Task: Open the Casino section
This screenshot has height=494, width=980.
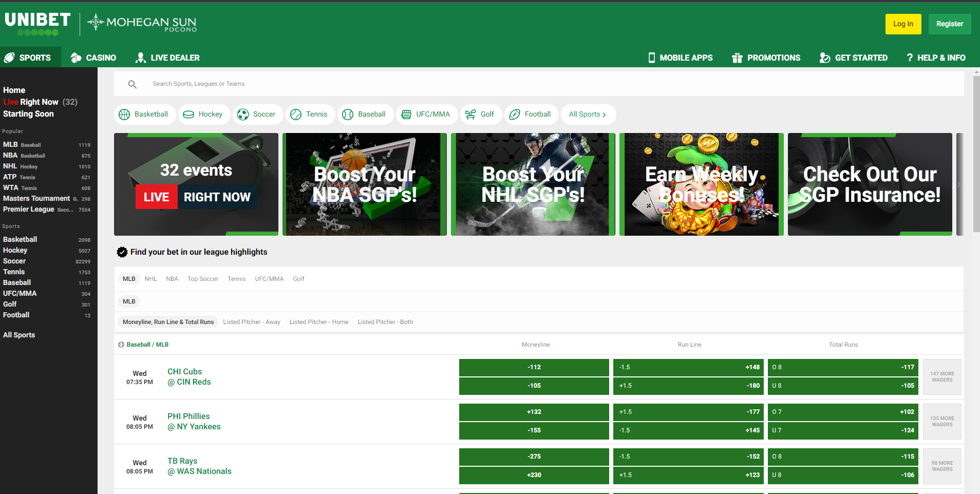Action: (x=93, y=58)
